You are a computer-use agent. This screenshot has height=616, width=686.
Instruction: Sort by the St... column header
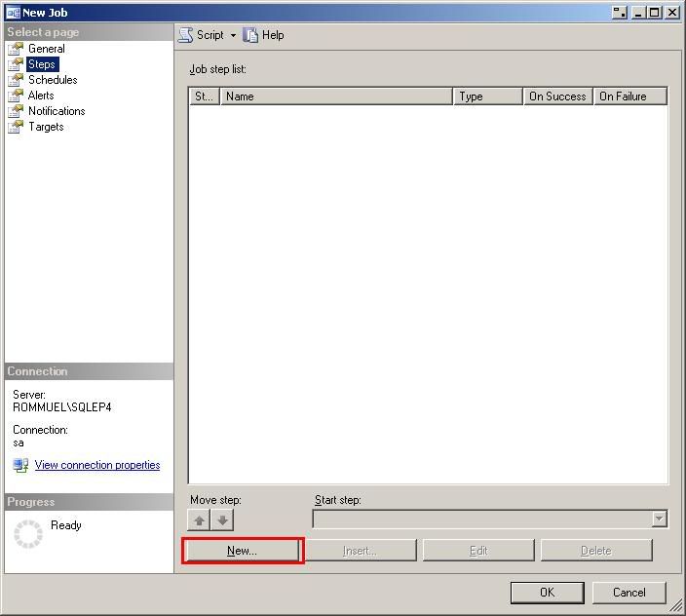tap(205, 96)
